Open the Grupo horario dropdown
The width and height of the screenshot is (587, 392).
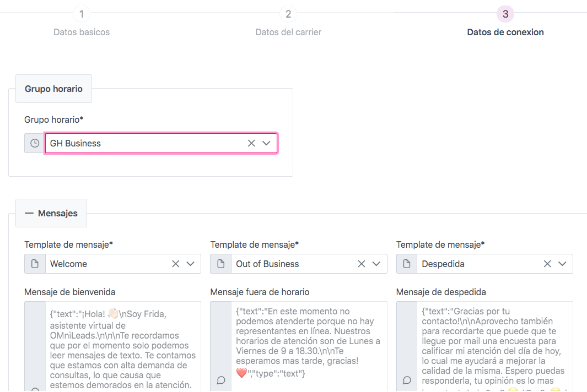[266, 143]
